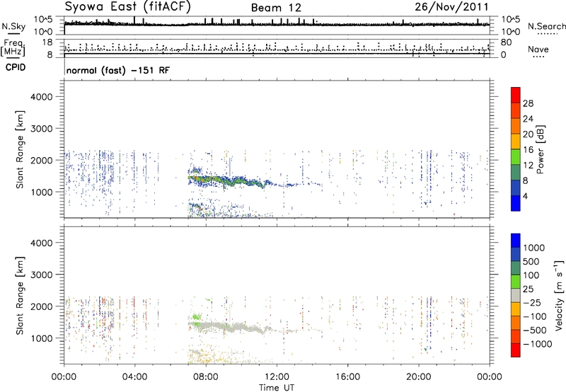Click the 4000 tick on power panel
Viewport: 566px width, 392px height.
click(41, 97)
